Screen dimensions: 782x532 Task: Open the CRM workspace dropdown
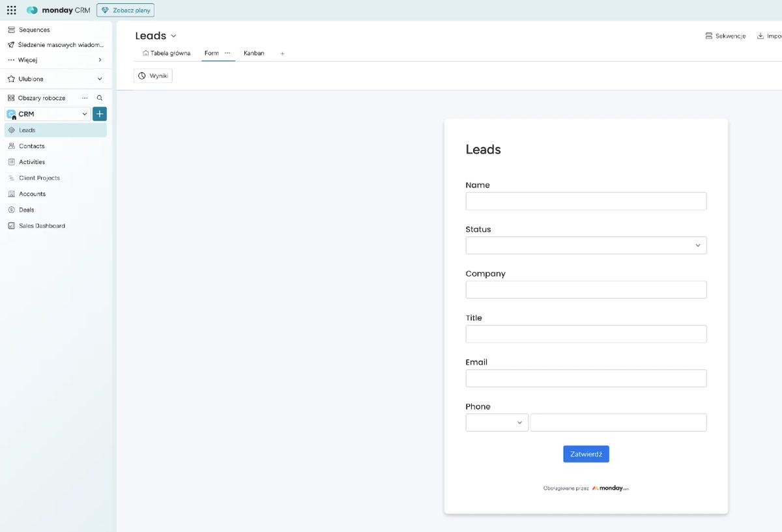tap(47, 114)
